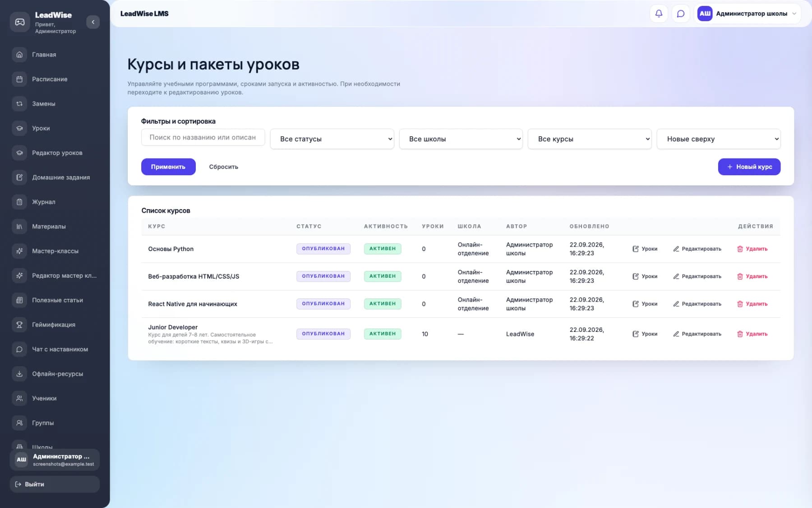Click Выйти to log out

pos(55,484)
